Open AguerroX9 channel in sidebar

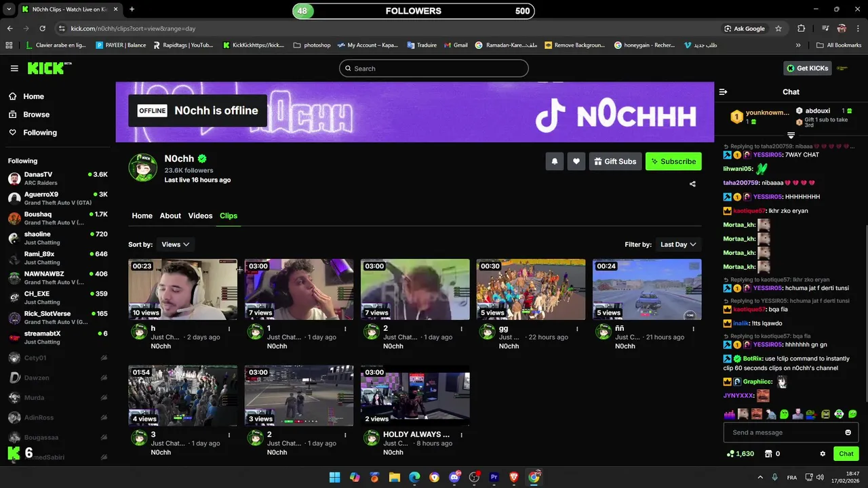58,199
